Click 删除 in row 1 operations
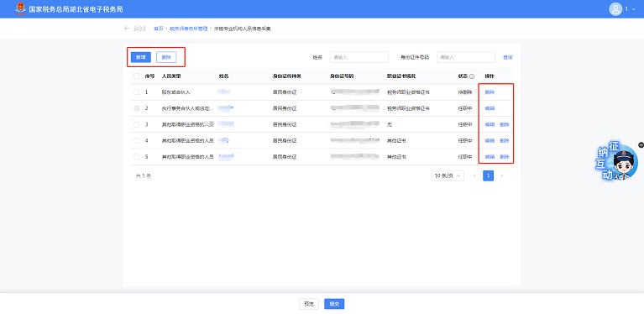 coord(490,92)
